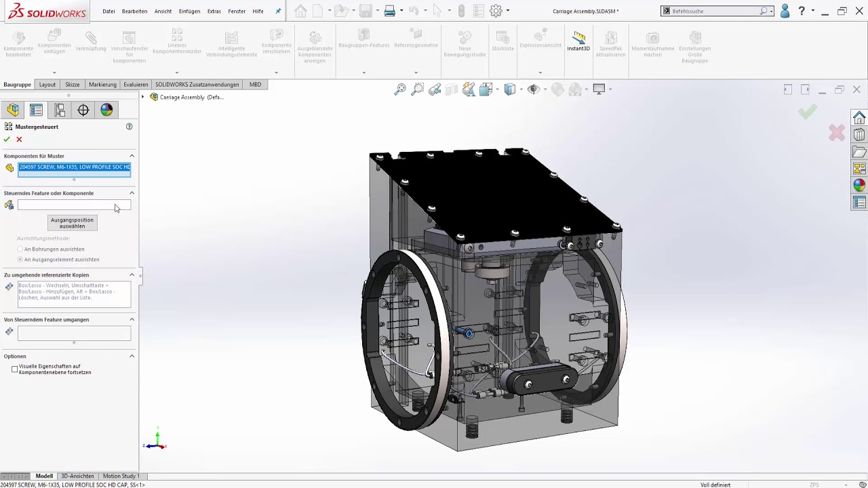Open help for the Mustergesteuert panel
This screenshot has height=488, width=868.
130,127
